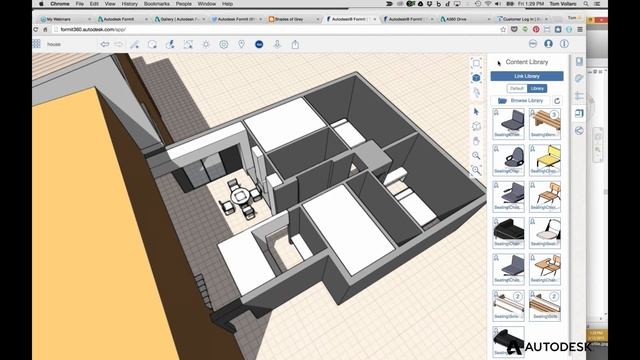Open the FormIt gallery grid icon
The height and width of the screenshot is (360, 640).
36,44
